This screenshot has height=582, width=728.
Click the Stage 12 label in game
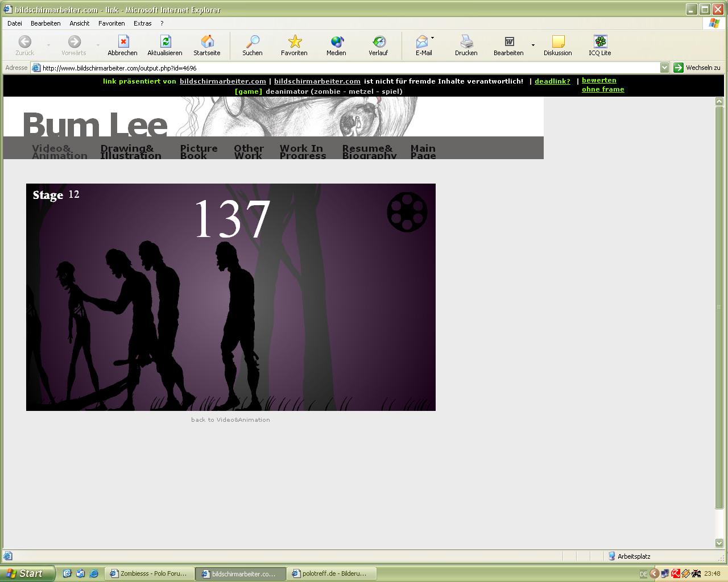[56, 195]
